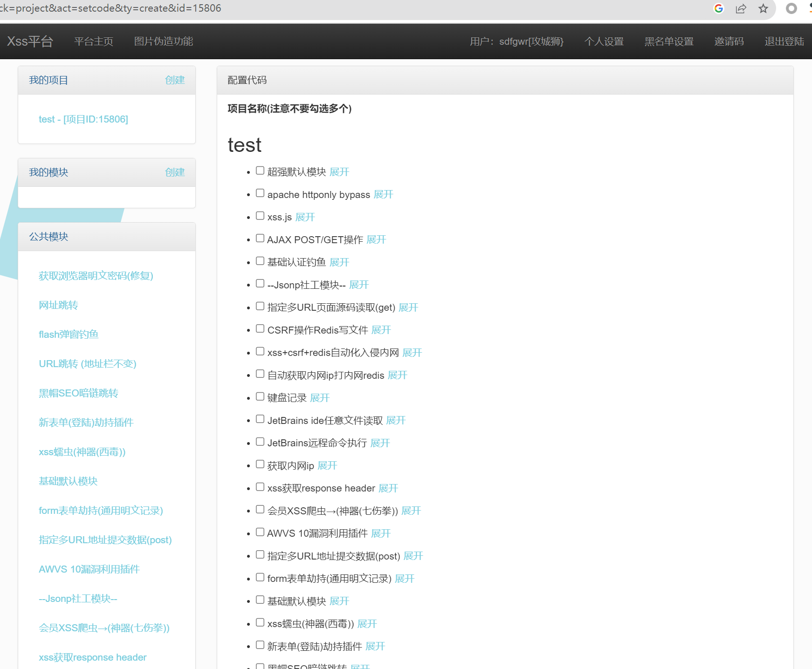This screenshot has width=812, height=669.
Task: Click the 配置代码 panel heading
Action: click(x=247, y=80)
